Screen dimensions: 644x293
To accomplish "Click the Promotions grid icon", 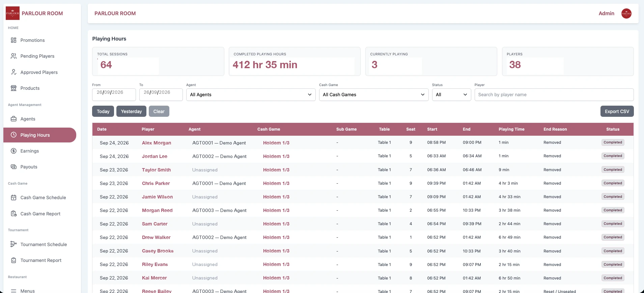I will pos(13,40).
